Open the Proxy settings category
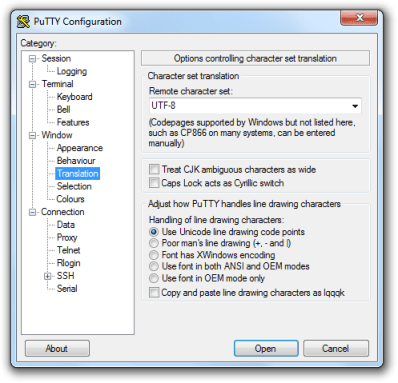This screenshot has width=398, height=383. tap(67, 238)
